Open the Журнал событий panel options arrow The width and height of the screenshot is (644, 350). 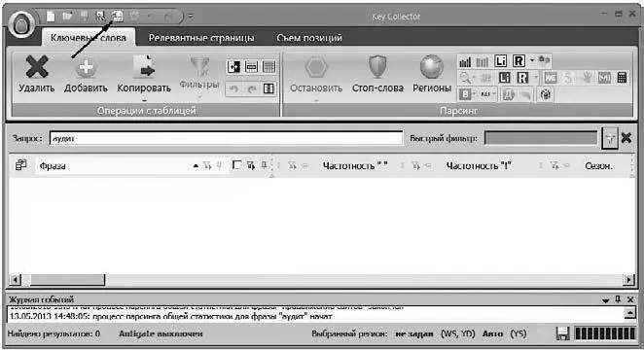(605, 300)
